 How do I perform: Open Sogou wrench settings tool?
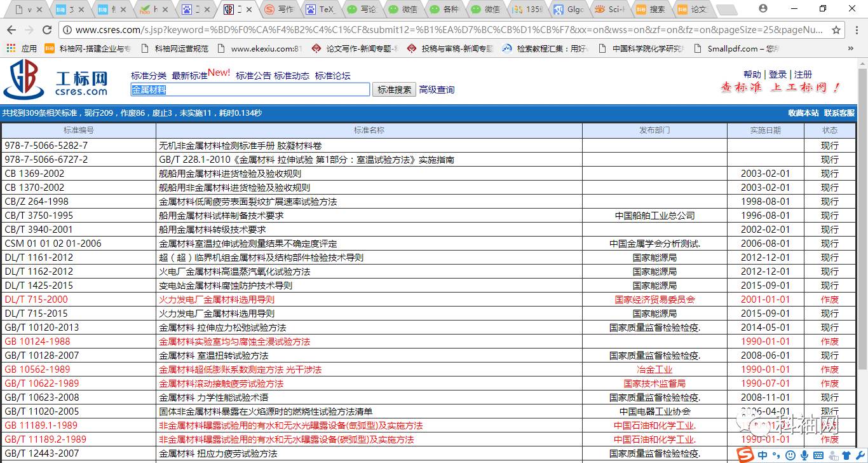pos(860,455)
